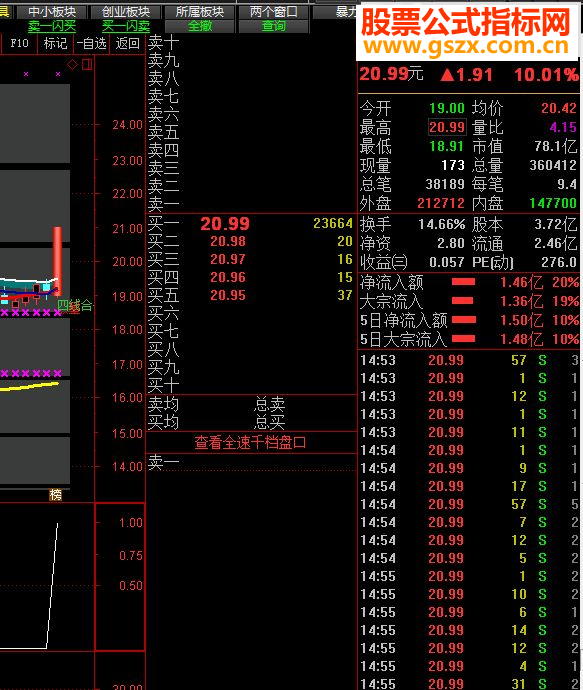Click the 外盘 value 212712
Viewport: 583px width, 690px height.
(441, 203)
